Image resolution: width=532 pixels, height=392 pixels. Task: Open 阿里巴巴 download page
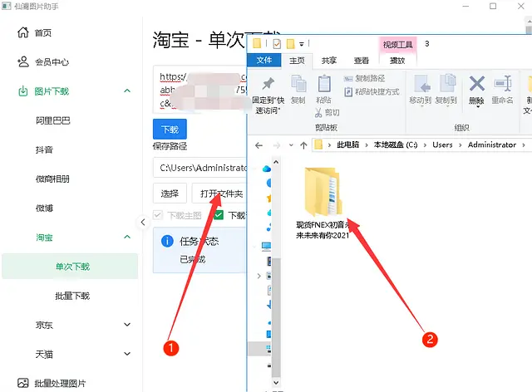pos(53,120)
